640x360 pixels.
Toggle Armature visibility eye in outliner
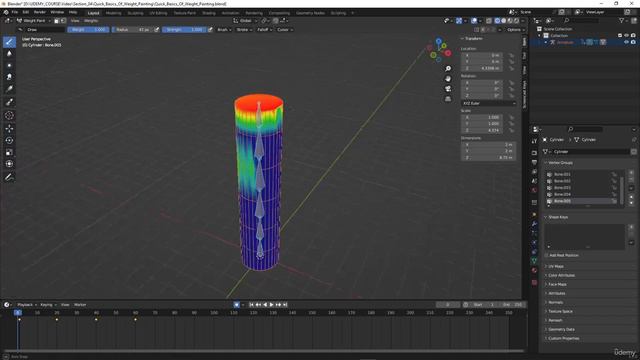tap(627, 42)
